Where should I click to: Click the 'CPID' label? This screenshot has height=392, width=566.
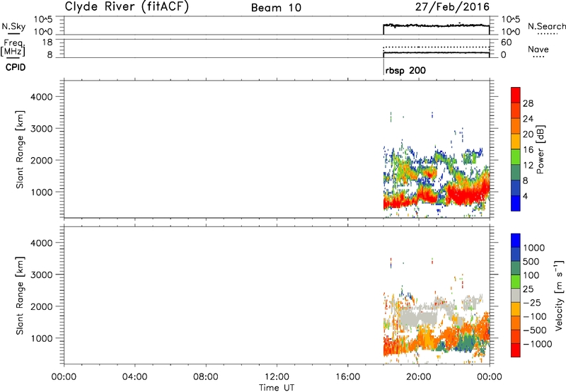pyautogui.click(x=16, y=67)
